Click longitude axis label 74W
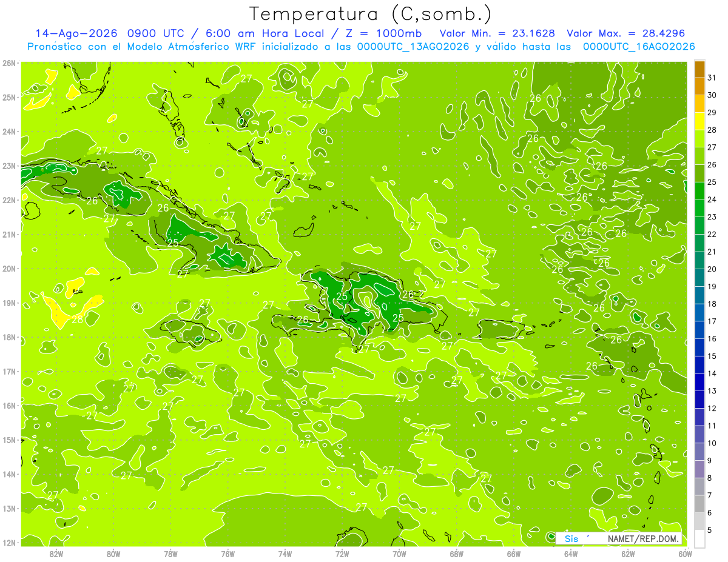This screenshot has width=728, height=562. 285,554
